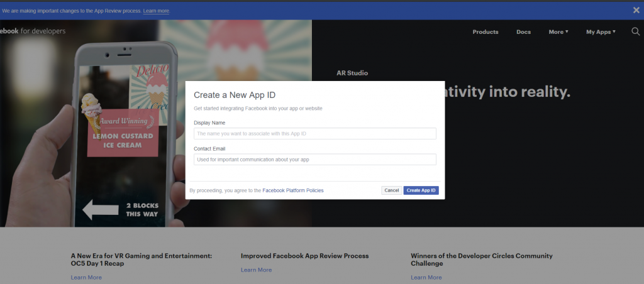Select the 'A New Era for VR Gaming' headline

coord(142,259)
